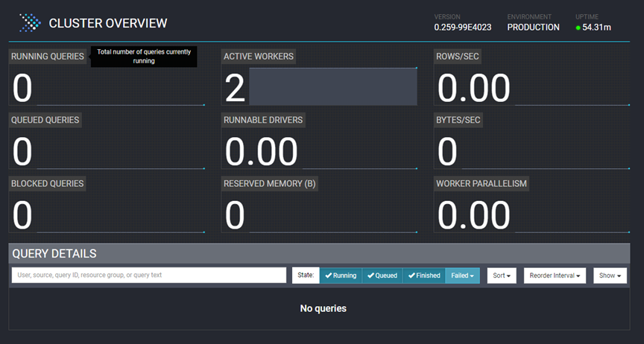The width and height of the screenshot is (644, 344).
Task: Click the Worker Parallelism label
Action: (x=482, y=183)
